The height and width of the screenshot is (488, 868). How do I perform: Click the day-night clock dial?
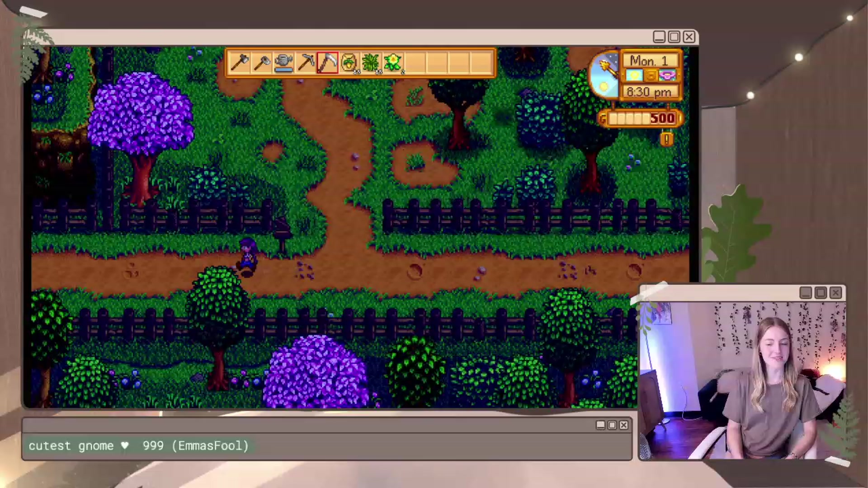coord(604,75)
